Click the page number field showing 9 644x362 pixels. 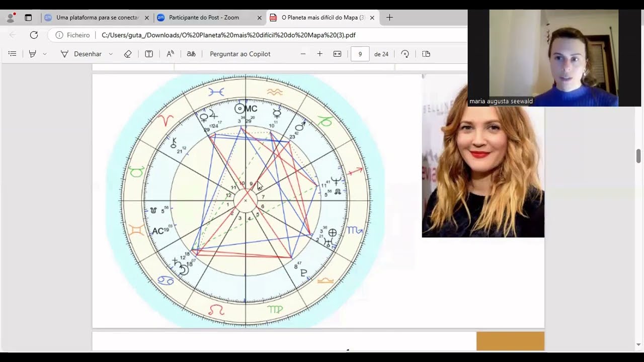(360, 54)
